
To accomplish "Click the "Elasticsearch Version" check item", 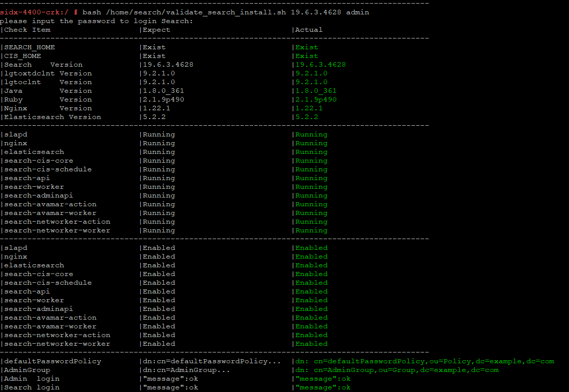I will point(52,117).
